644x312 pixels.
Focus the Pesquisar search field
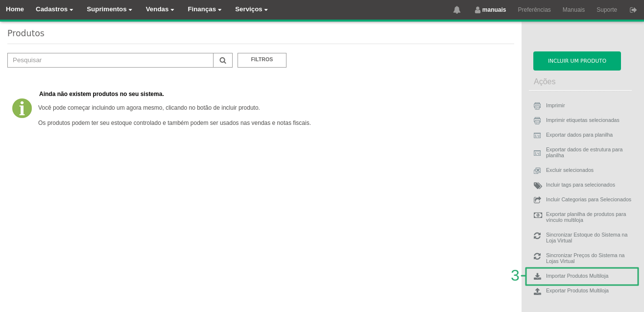click(110, 60)
